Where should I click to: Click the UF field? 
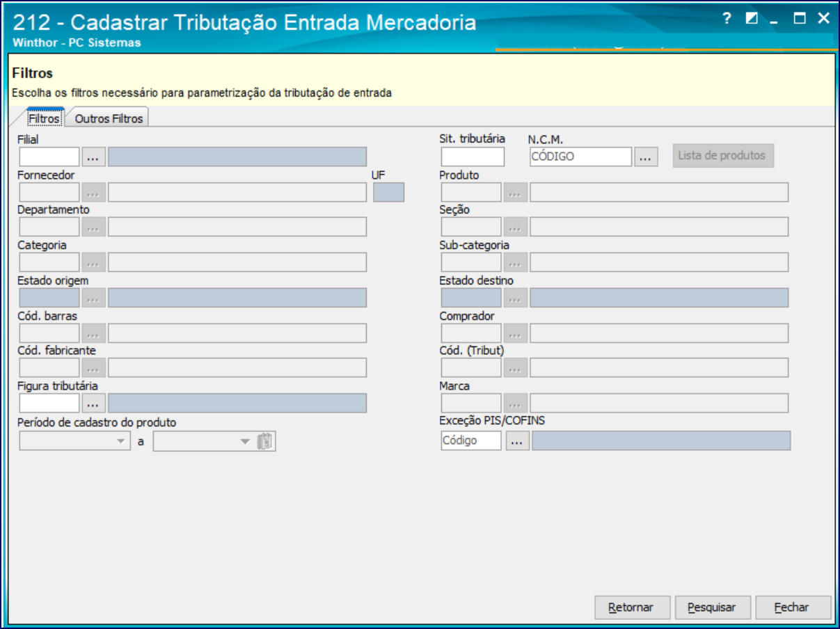(388, 192)
